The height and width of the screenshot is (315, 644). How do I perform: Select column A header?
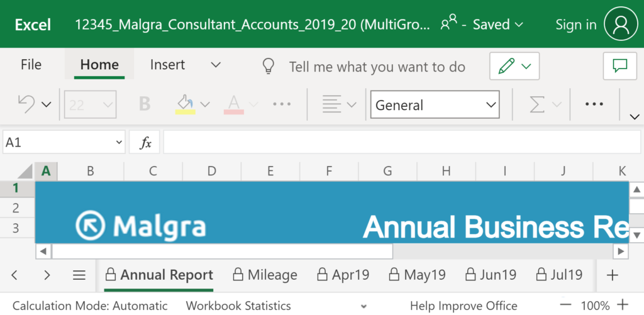[45, 171]
